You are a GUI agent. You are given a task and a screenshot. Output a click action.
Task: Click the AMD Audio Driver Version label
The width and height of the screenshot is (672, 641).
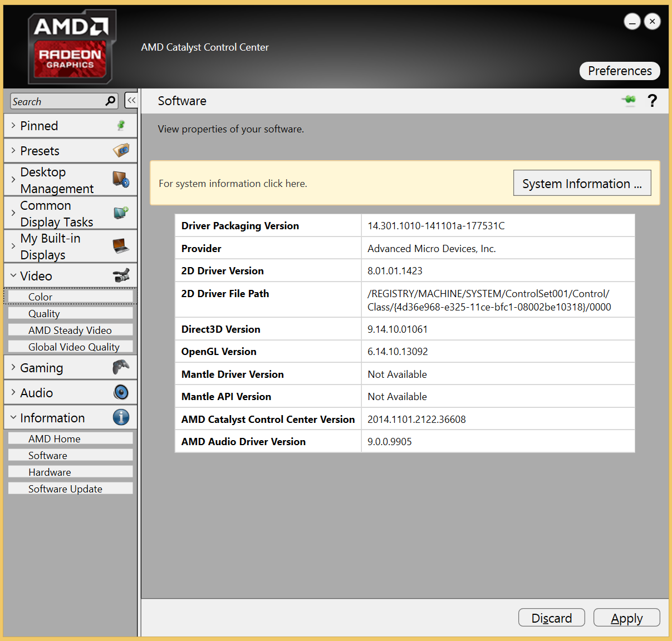[x=243, y=441]
